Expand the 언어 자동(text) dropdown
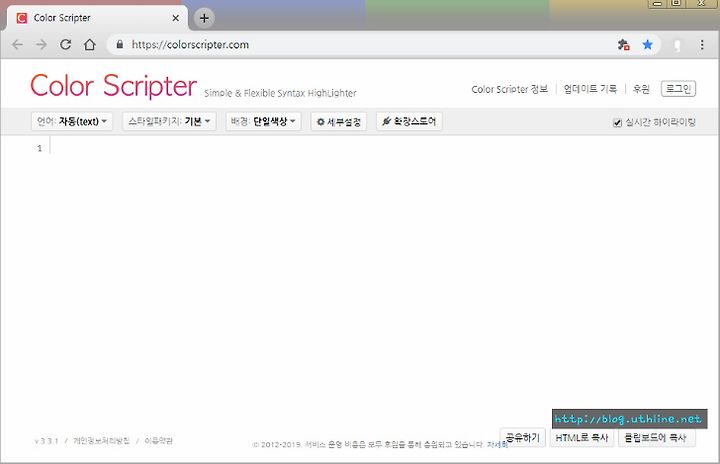720x464 pixels. point(72,121)
